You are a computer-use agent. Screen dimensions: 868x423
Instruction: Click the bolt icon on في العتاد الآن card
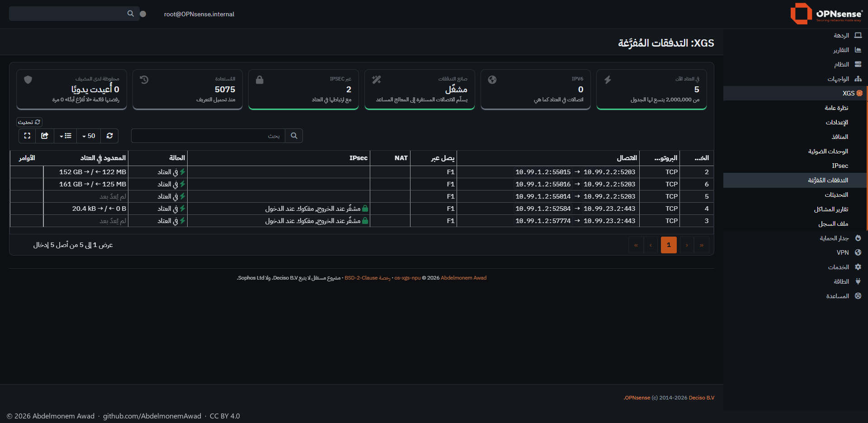[x=608, y=80]
